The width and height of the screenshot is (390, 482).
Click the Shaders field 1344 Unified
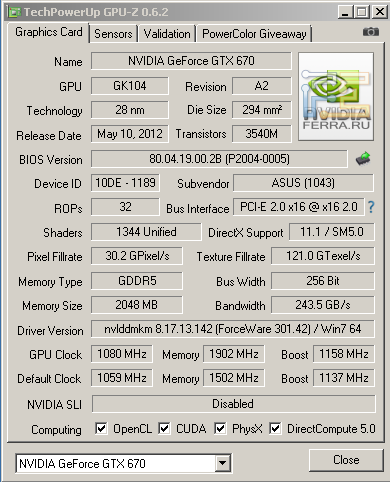click(x=146, y=232)
